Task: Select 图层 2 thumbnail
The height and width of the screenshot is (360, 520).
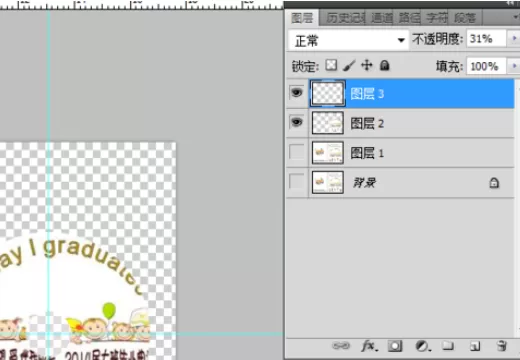Action: [x=328, y=123]
